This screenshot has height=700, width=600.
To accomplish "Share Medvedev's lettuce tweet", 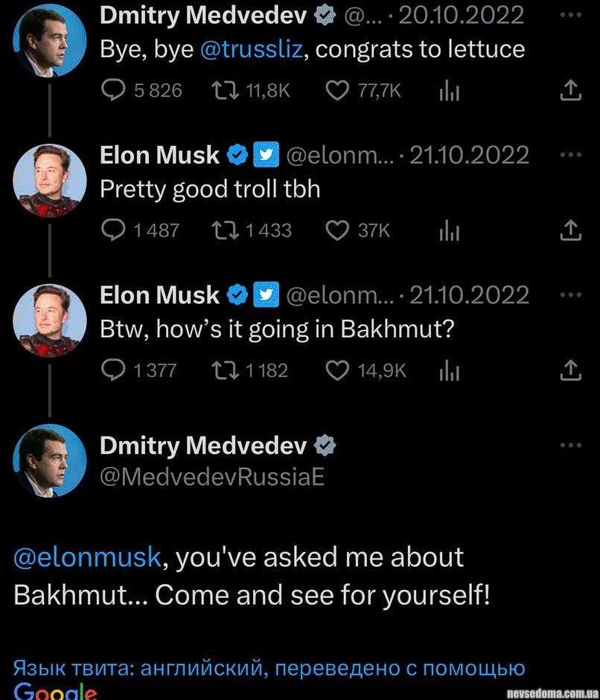I will [x=569, y=91].
